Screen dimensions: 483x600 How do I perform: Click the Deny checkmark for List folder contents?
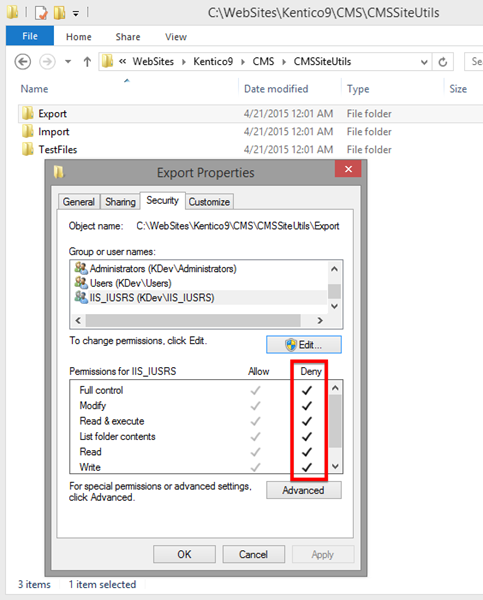point(307,436)
